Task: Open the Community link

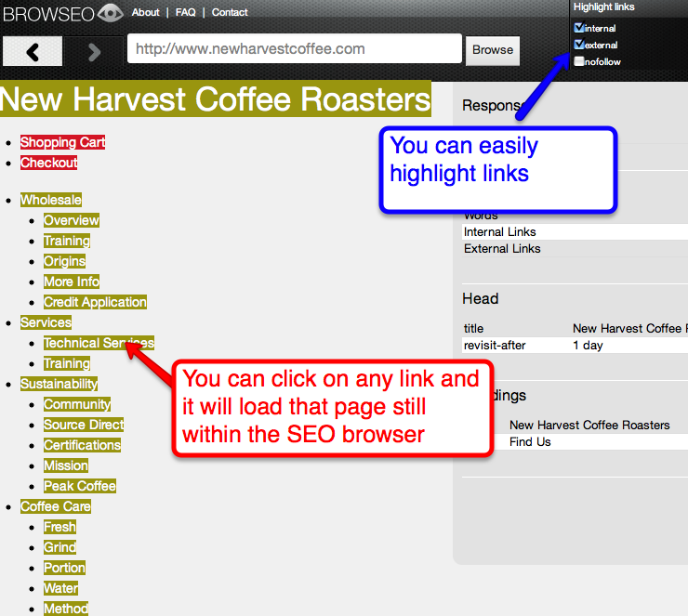Action: coord(77,404)
